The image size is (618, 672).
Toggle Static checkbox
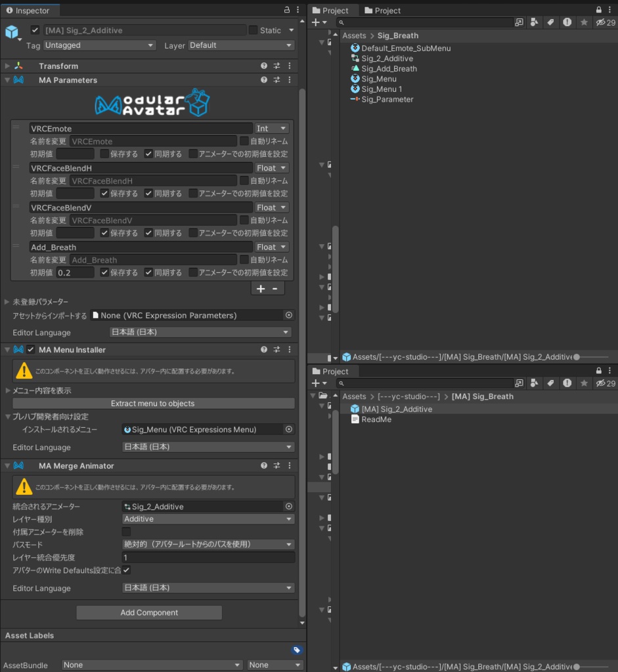253,30
